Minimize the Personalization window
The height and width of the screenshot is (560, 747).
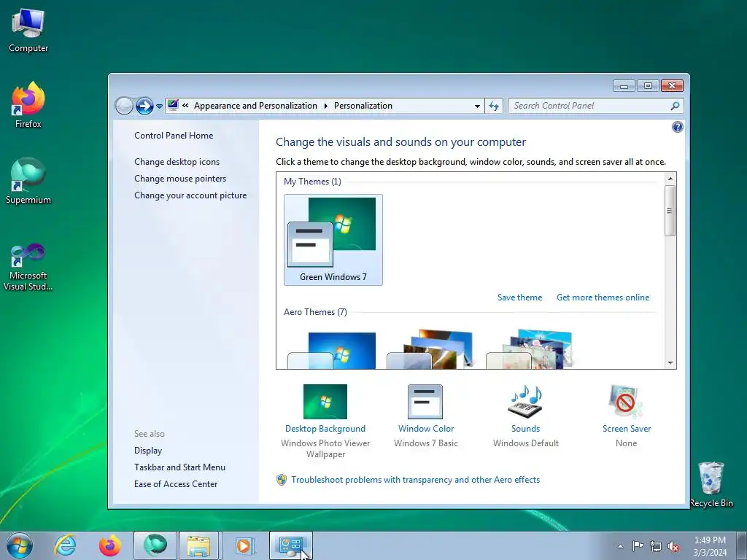point(624,86)
